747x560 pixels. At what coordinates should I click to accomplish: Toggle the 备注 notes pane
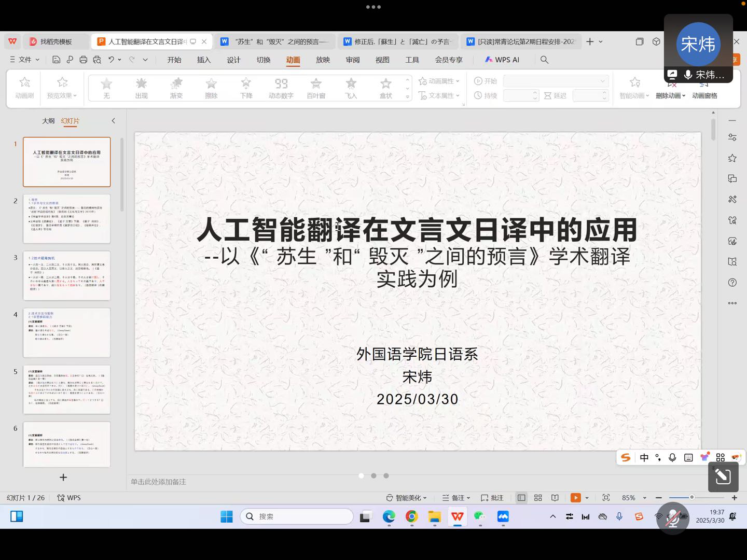[456, 498]
